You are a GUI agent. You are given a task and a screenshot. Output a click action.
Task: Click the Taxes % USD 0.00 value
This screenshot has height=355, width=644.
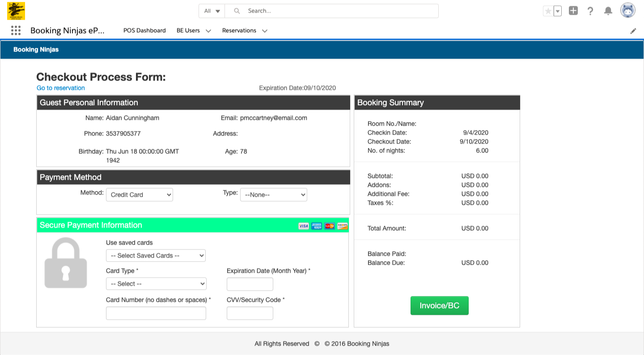475,203
